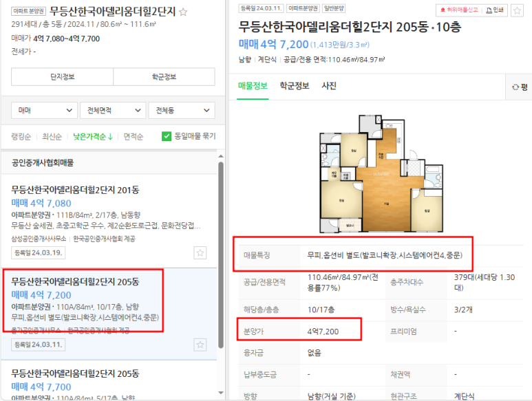
Task: Click 총주차대수 value 379대
Action: click(x=485, y=283)
